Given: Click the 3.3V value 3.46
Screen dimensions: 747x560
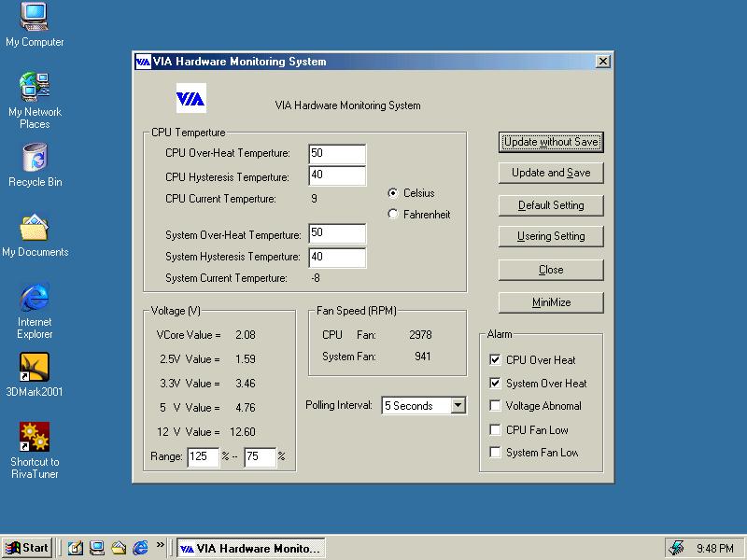Looking at the screenshot, I should click(246, 384).
